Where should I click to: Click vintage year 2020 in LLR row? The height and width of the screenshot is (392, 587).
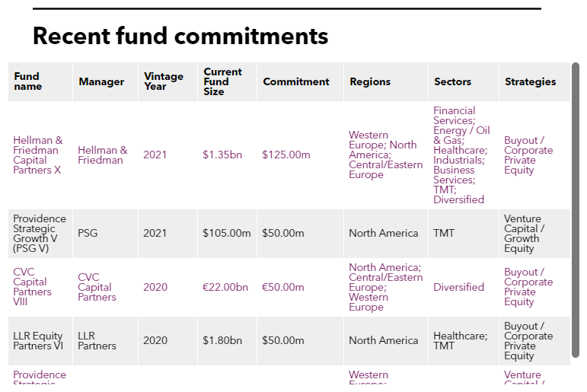(x=155, y=341)
